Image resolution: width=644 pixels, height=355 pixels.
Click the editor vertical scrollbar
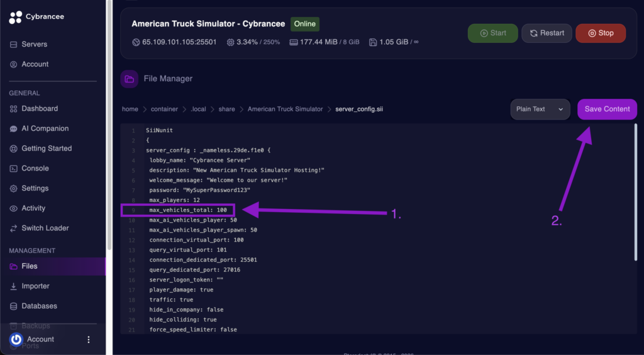click(636, 193)
